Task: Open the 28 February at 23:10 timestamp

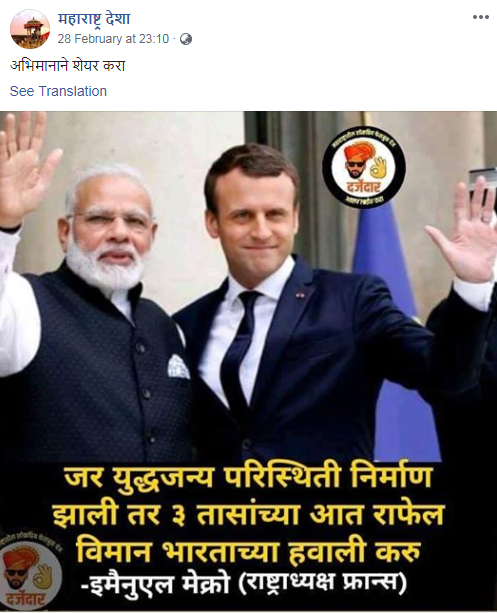Action: (113, 39)
